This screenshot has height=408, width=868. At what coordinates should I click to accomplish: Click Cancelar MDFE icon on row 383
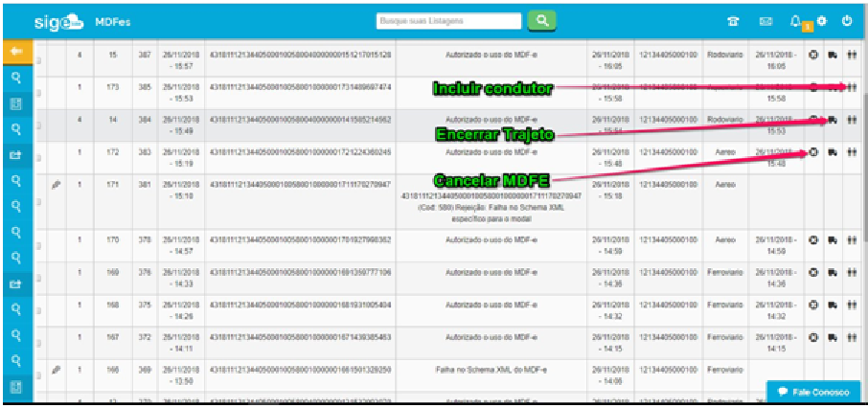click(813, 151)
